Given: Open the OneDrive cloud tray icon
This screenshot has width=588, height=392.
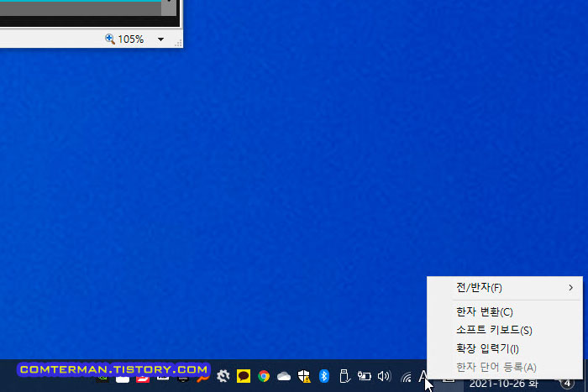Looking at the screenshot, I should tap(284, 376).
